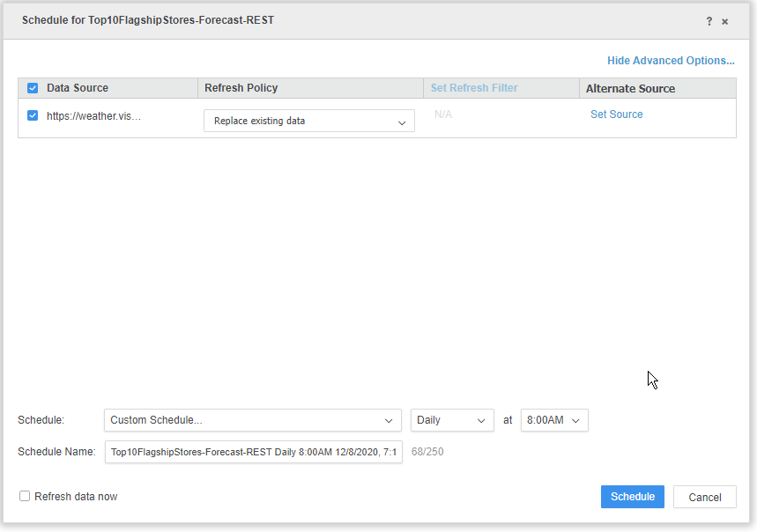The image size is (757, 532).
Task: Click the Data Source column header label
Action: point(78,88)
